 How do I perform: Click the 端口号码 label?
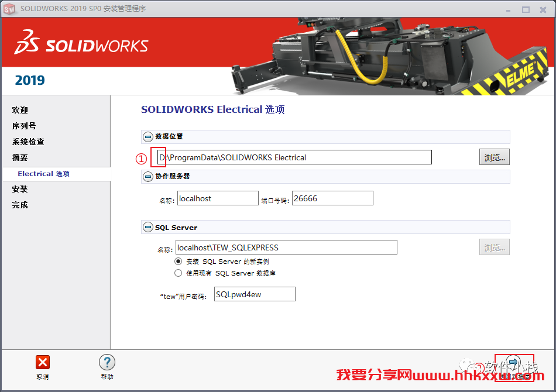275,201
